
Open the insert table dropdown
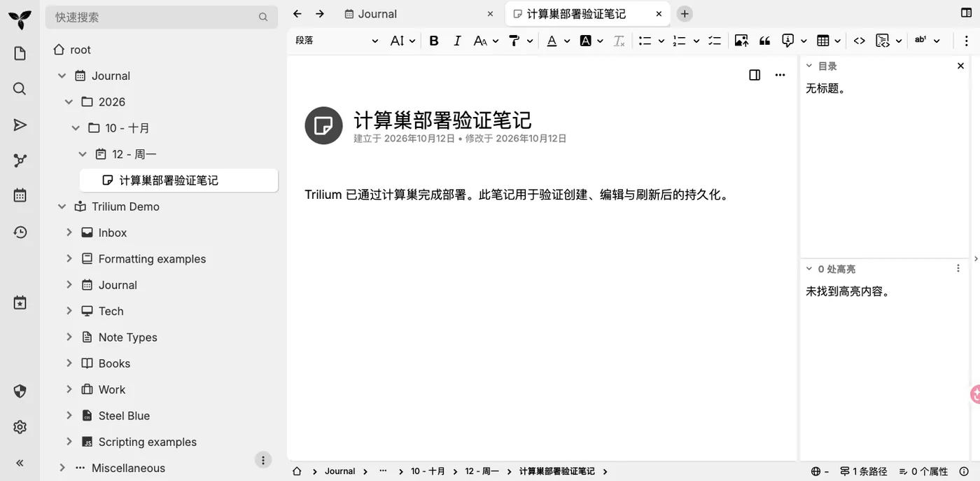[829, 41]
